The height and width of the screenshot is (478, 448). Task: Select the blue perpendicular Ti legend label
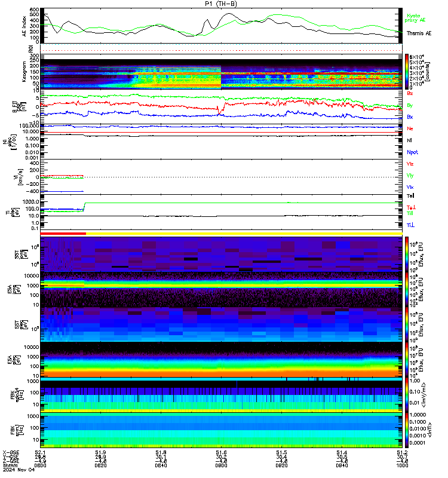(x=410, y=225)
